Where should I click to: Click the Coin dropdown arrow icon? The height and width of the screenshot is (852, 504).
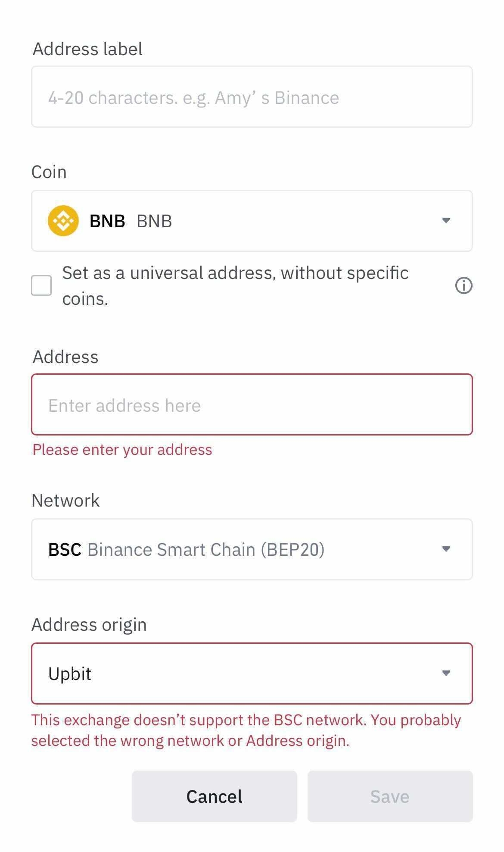[446, 220]
